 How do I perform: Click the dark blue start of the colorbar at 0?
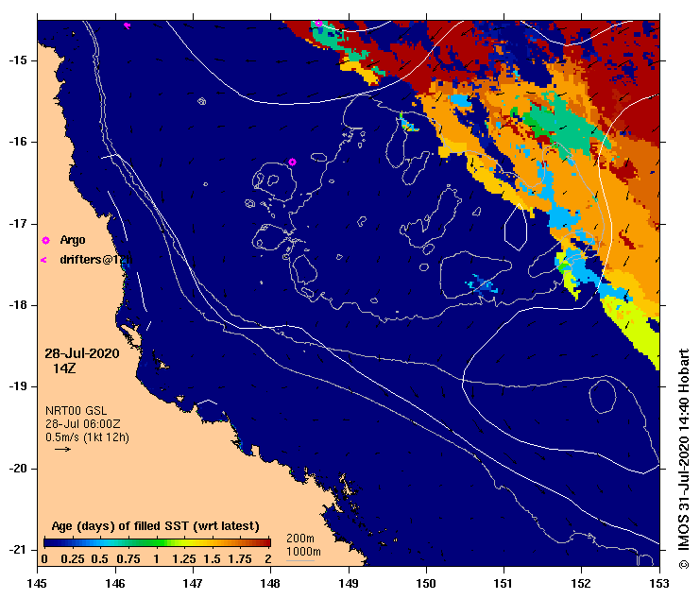pyautogui.click(x=47, y=542)
